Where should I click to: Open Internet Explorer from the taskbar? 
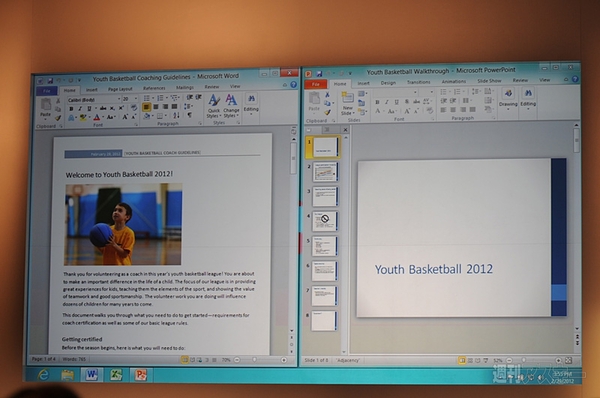click(x=43, y=375)
